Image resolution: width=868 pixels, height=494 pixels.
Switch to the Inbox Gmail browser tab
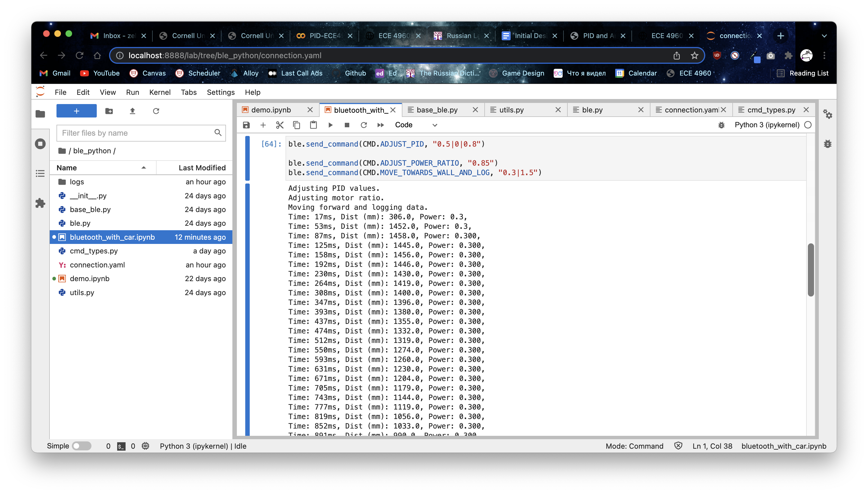click(118, 36)
